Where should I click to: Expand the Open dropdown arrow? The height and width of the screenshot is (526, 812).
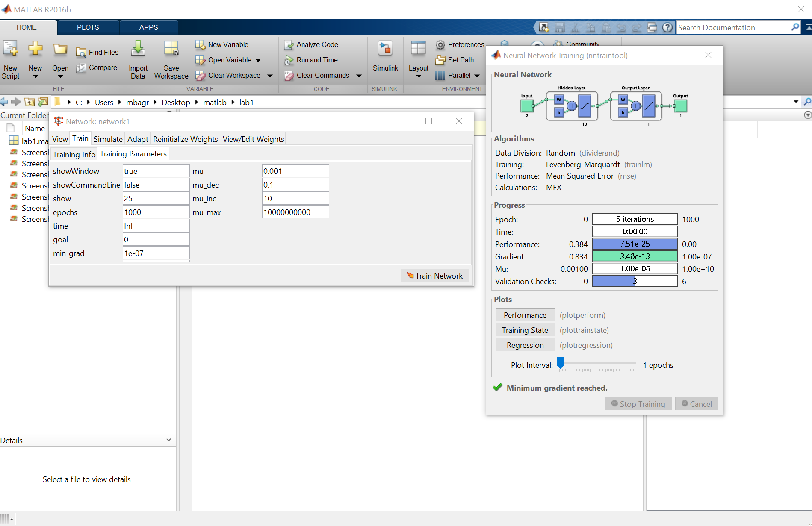point(60,76)
